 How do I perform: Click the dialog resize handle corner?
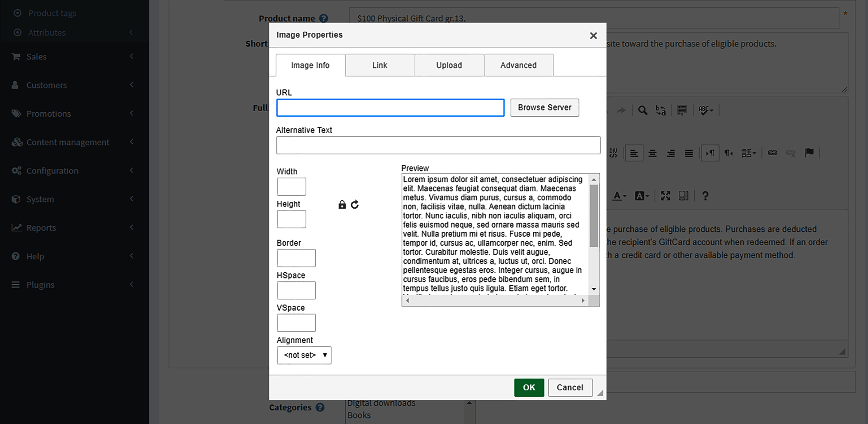(600, 393)
